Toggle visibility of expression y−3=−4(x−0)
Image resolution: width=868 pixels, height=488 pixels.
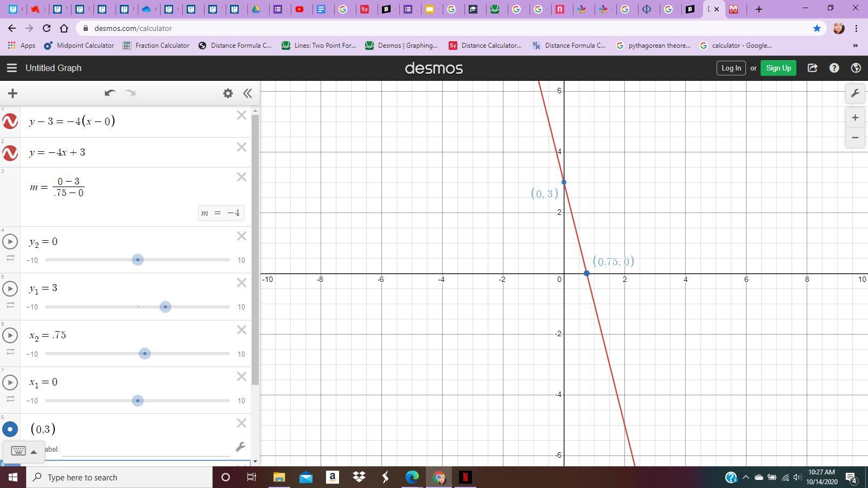point(10,121)
